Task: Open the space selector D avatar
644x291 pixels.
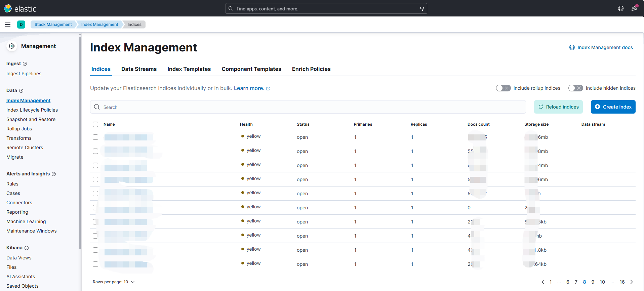Action: (21, 25)
